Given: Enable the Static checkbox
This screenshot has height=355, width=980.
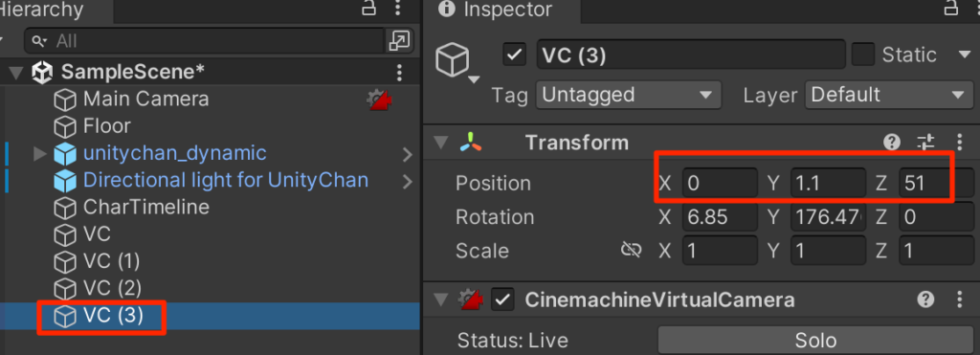Looking at the screenshot, I should point(863,55).
